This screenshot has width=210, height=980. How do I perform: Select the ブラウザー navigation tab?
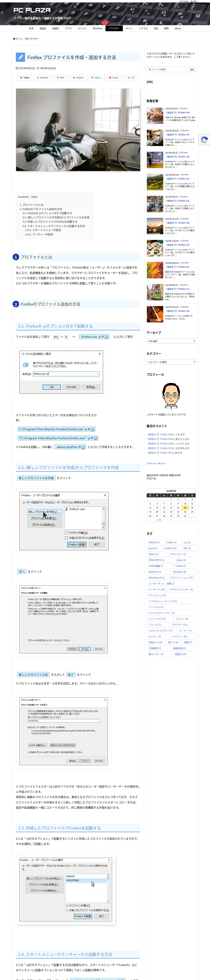(114, 29)
